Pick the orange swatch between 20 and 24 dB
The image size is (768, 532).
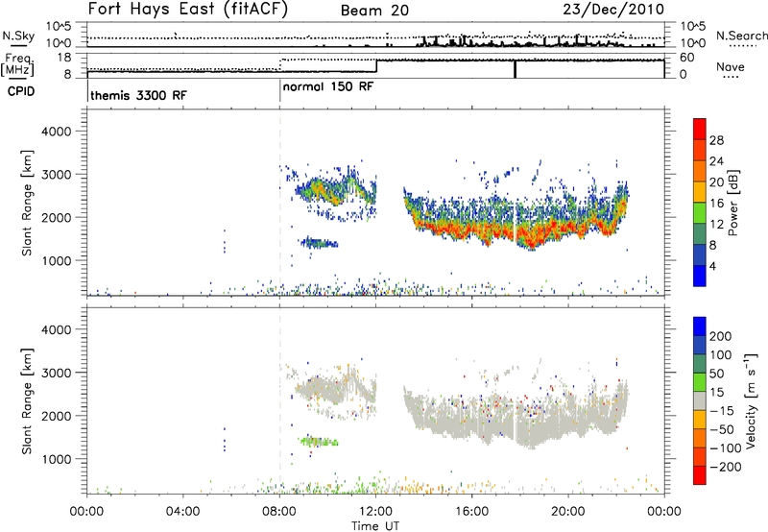[700, 171]
